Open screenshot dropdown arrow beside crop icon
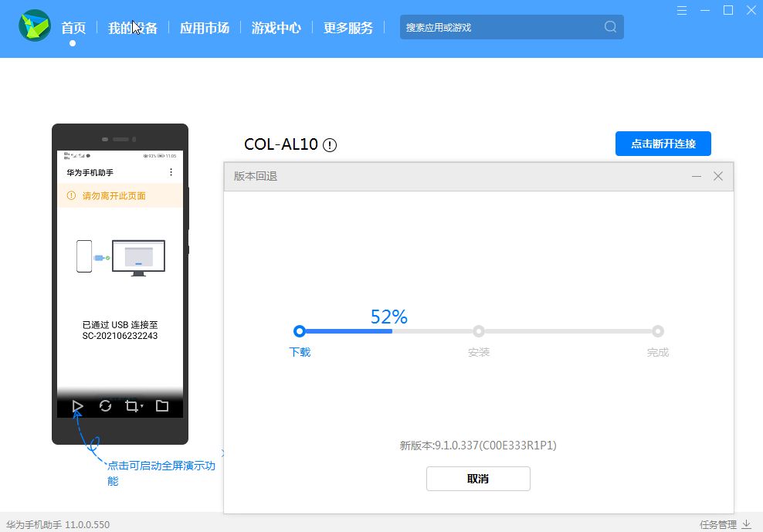This screenshot has width=763, height=532. [x=142, y=406]
